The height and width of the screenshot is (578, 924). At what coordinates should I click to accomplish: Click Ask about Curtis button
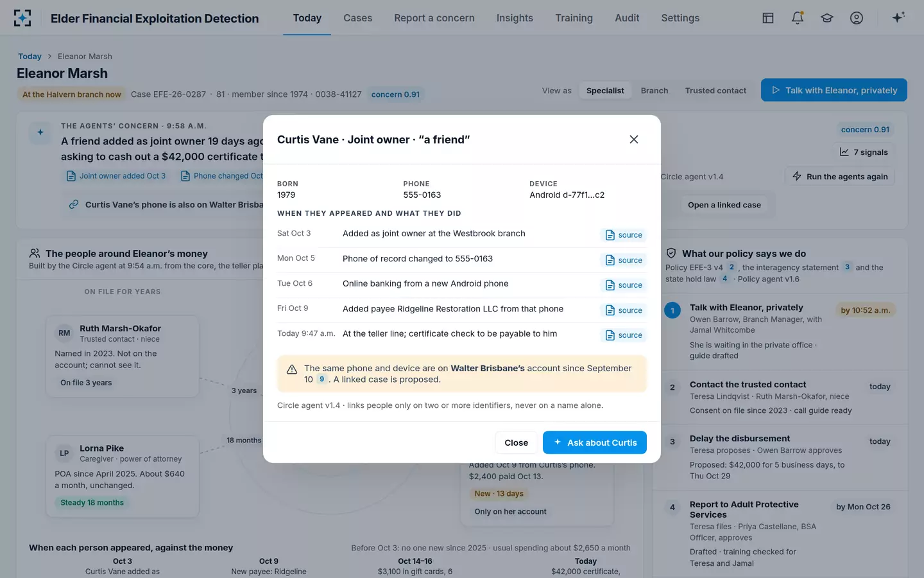(x=595, y=442)
